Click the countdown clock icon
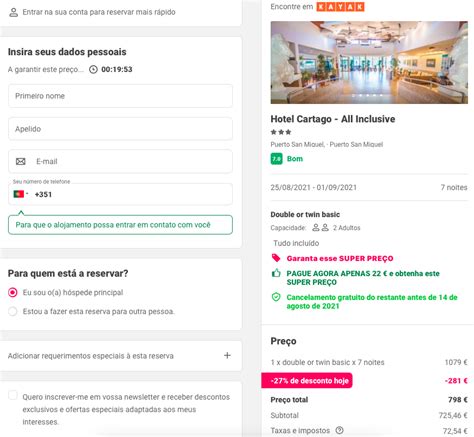Image resolution: width=474 pixels, height=437 pixels. 93,69
